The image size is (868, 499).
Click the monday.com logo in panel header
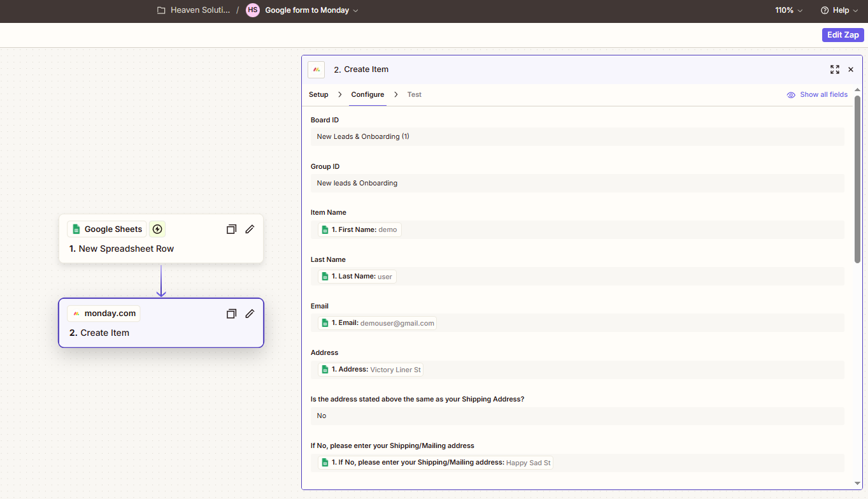[x=317, y=69]
